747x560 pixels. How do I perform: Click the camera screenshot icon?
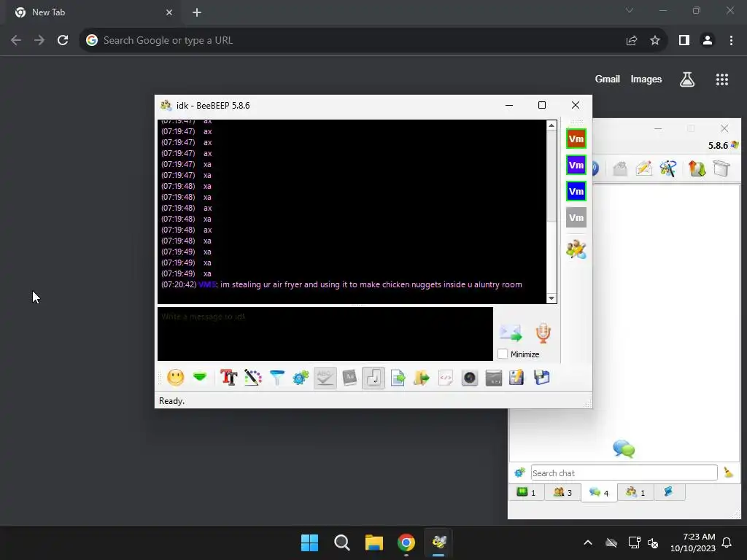(470, 378)
